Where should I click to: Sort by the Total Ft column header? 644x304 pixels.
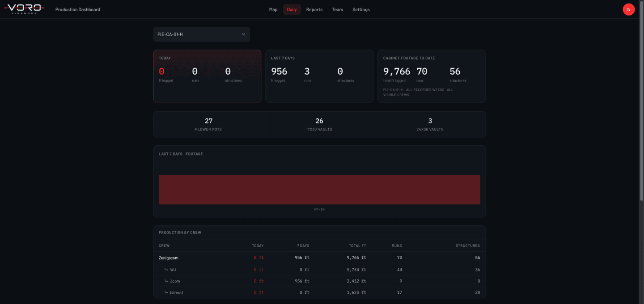[x=357, y=245]
